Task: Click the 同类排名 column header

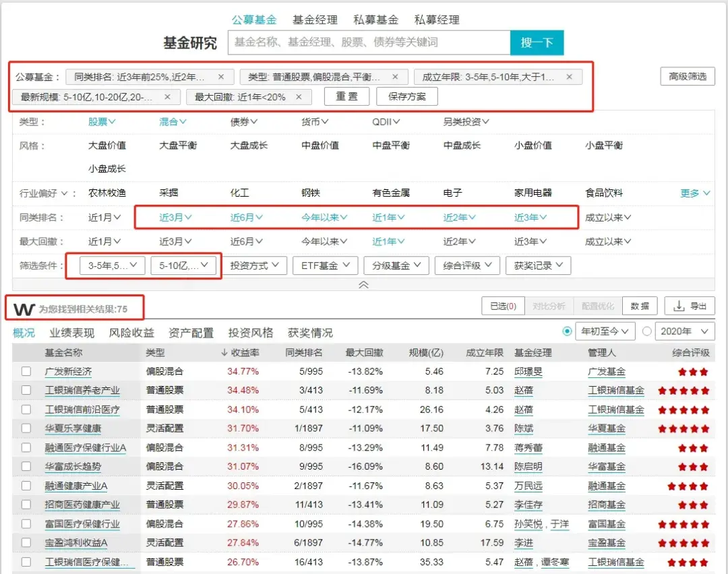Action: [x=303, y=352]
